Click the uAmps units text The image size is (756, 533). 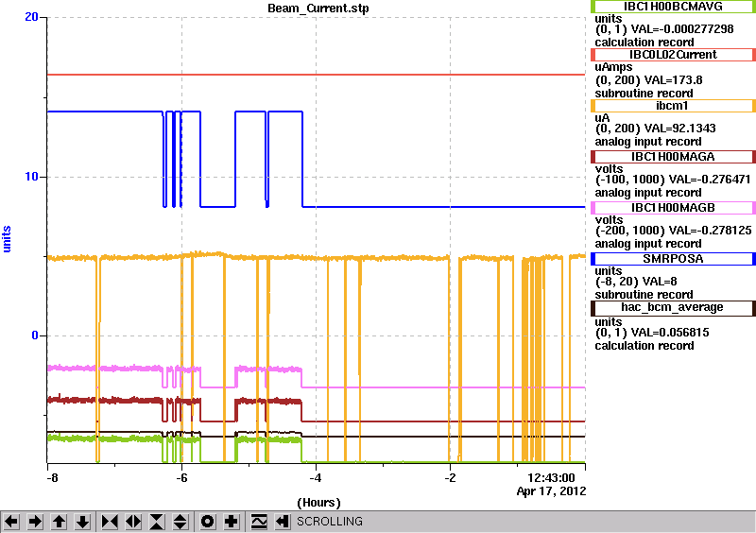613,67
